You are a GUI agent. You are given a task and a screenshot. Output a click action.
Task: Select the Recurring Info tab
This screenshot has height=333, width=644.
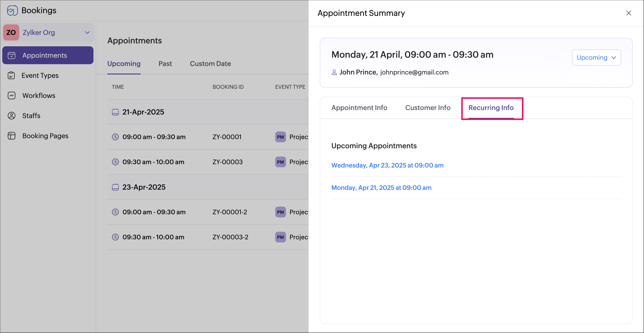pos(491,108)
